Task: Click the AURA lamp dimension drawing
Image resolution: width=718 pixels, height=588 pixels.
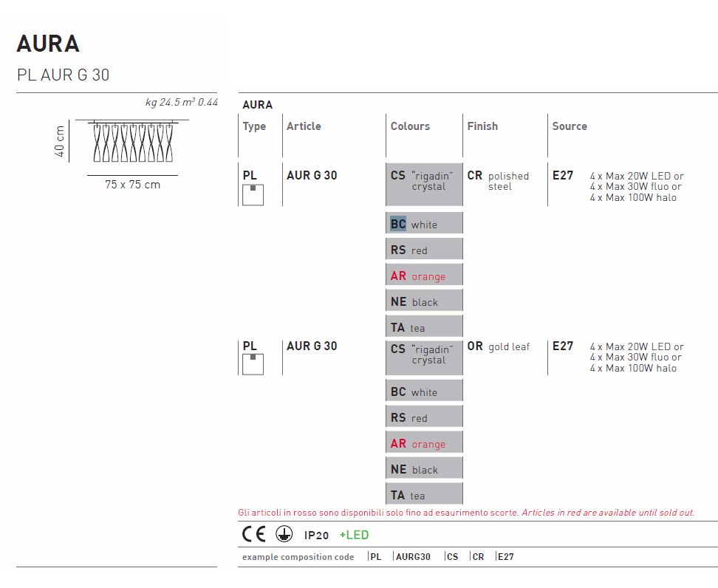Action: click(x=131, y=142)
